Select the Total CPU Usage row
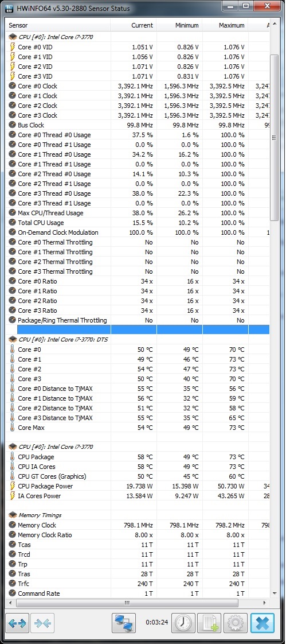The image size is (286, 644). point(138,223)
